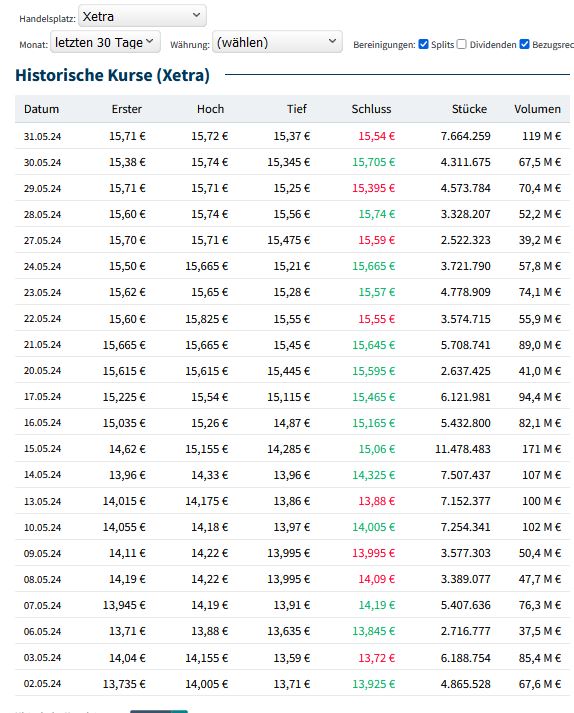This screenshot has height=713, width=574.
Task: Select the date 16.05.24
Action: pos(42,422)
